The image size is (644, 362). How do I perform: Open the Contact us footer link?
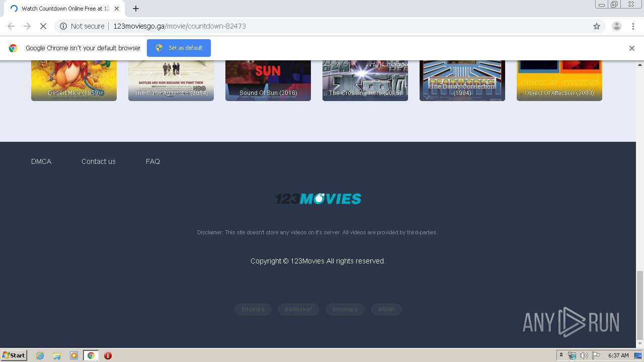[99, 161]
